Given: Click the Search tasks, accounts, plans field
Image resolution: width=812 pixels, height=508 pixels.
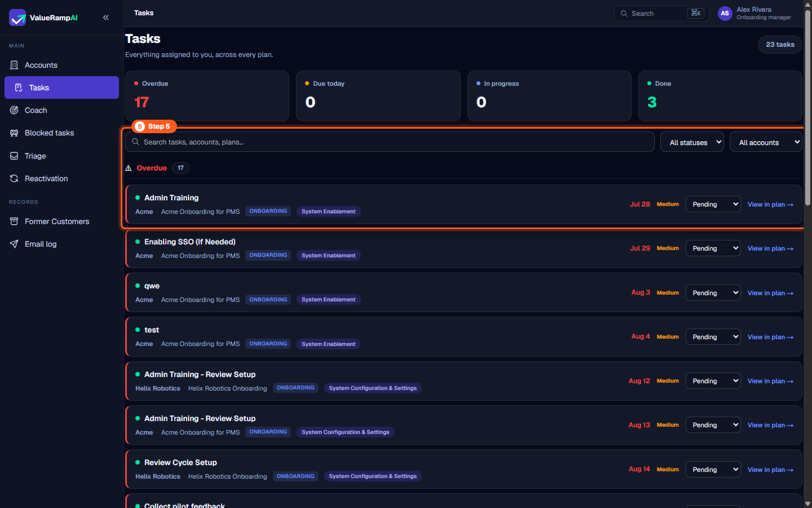Looking at the screenshot, I should pyautogui.click(x=390, y=142).
